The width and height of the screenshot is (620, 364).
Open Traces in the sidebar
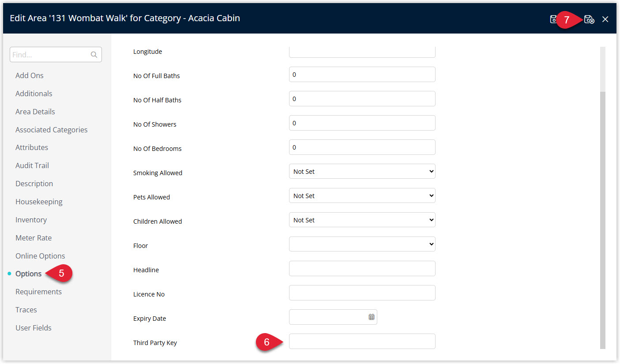[26, 310]
